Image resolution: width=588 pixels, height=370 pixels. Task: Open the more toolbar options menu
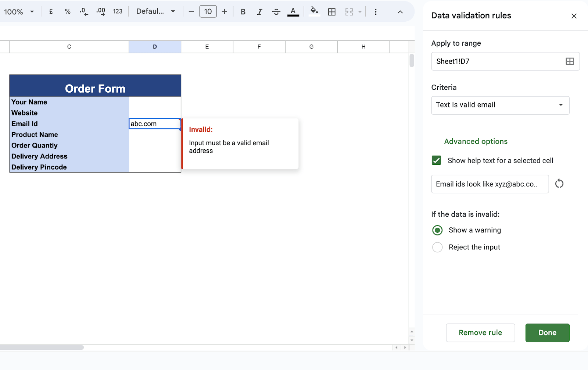coord(376,12)
